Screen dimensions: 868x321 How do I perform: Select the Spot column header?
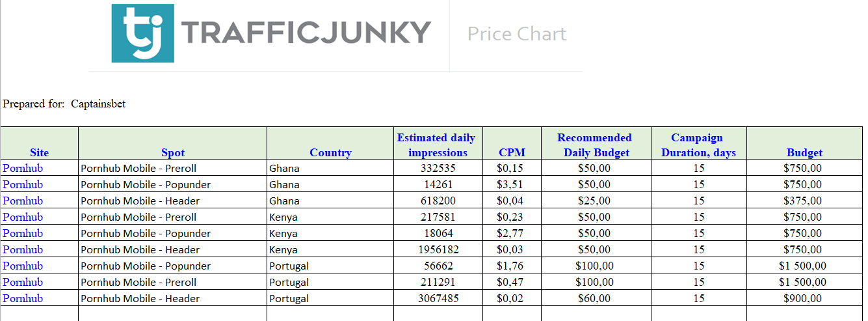point(173,152)
